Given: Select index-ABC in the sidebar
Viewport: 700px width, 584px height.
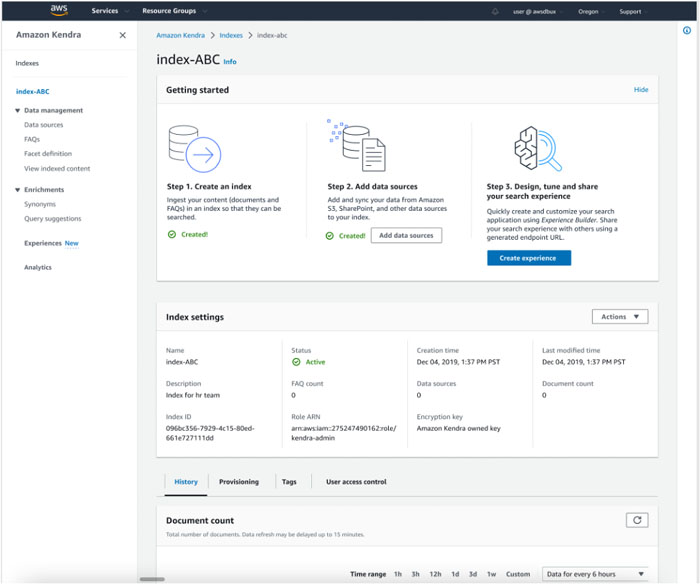Looking at the screenshot, I should (x=33, y=92).
